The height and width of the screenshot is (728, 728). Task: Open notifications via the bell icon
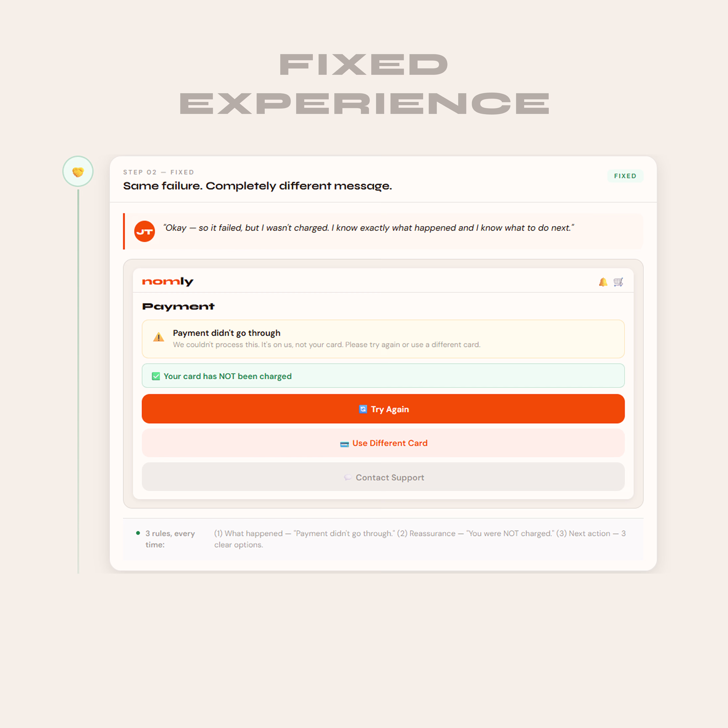point(603,282)
